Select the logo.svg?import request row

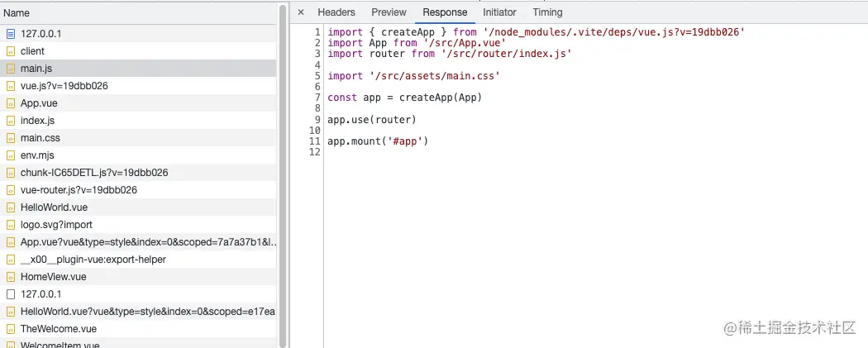138,225
